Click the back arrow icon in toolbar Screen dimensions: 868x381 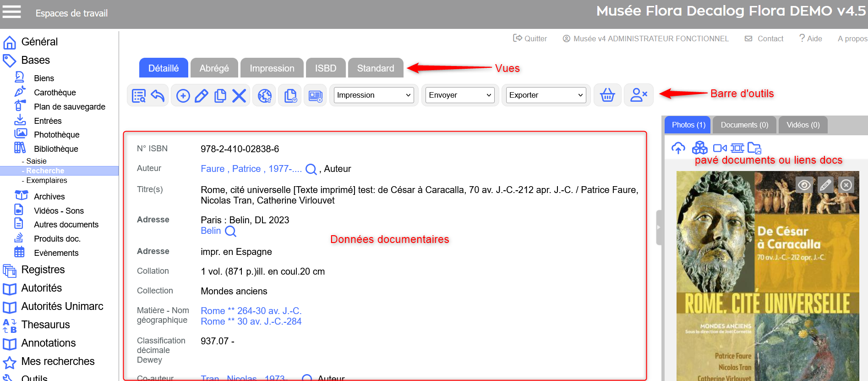pos(158,95)
